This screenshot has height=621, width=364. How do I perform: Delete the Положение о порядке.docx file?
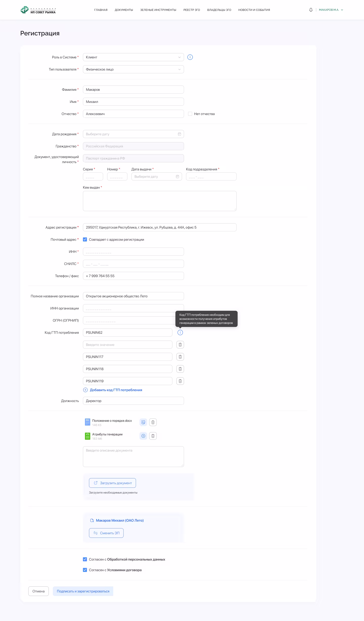(153, 422)
